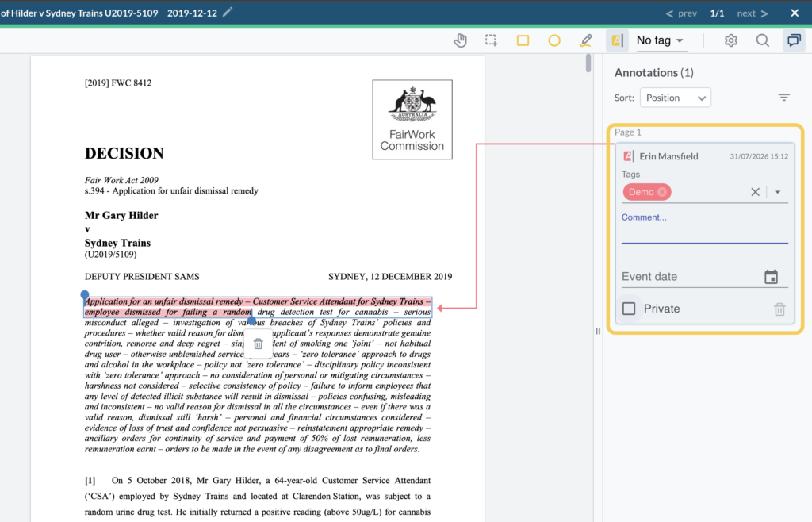Click the '[2019] FWC 8412' citation
The height and width of the screenshot is (522, 812).
click(x=118, y=83)
